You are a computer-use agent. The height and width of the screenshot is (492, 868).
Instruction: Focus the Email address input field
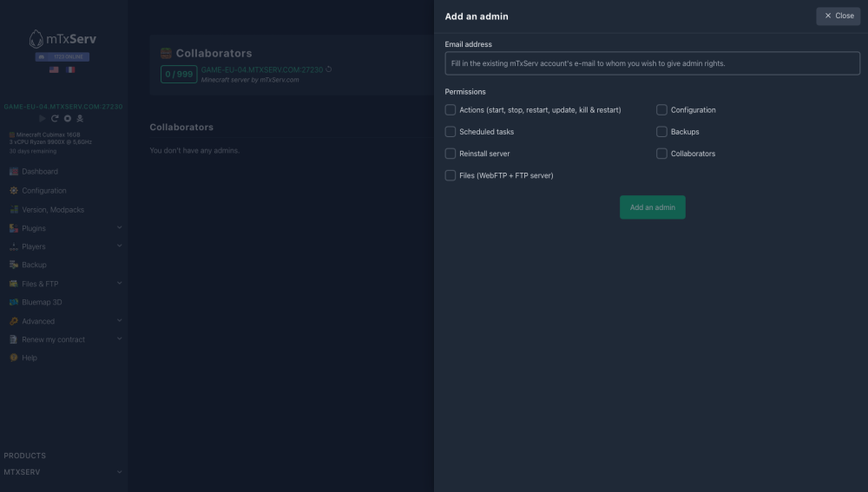click(652, 63)
